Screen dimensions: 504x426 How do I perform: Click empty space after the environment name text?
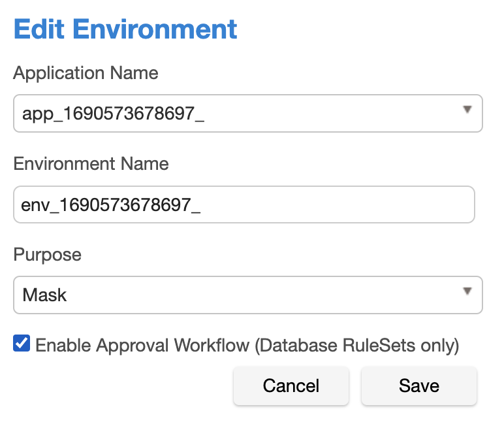[x=339, y=205]
